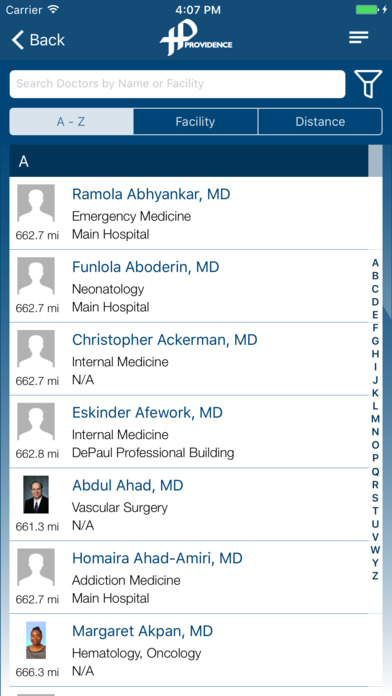Jump to letter Z in index
Screen dimensions: 392x696
point(376,576)
